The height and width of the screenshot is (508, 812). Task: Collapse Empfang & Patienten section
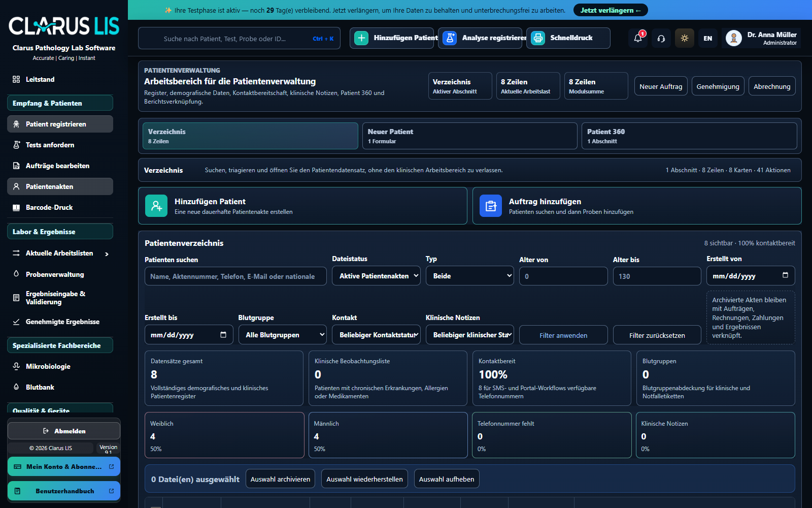(60, 103)
